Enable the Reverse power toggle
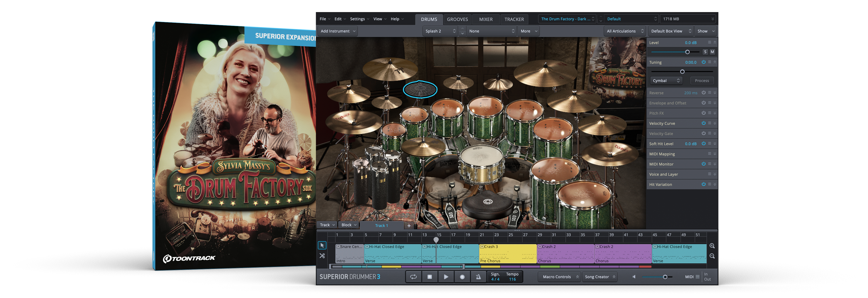The height and width of the screenshot is (298, 868). 703,93
